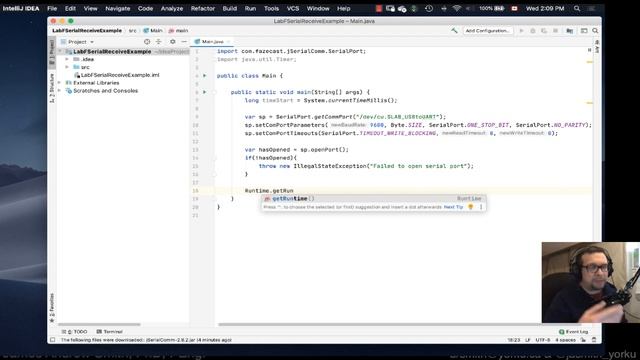
Task: Click the Time Machine clock icon in menu bar
Action: tap(429, 8)
